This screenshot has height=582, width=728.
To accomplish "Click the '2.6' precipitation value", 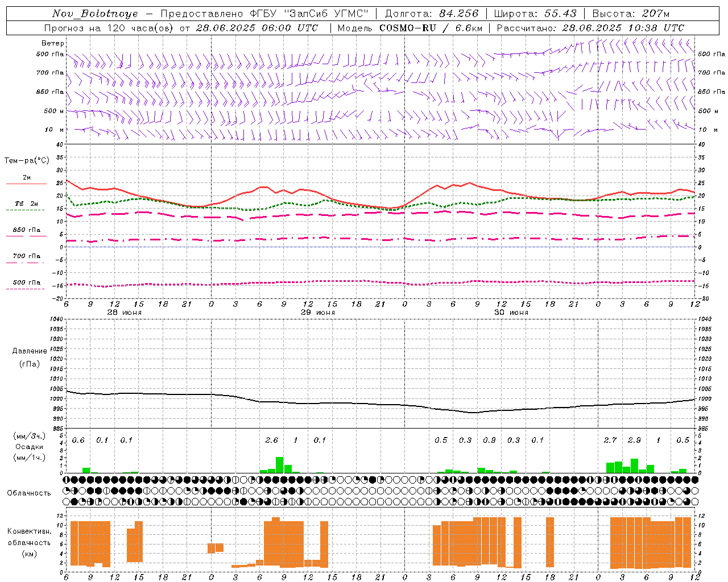I will pos(272,440).
